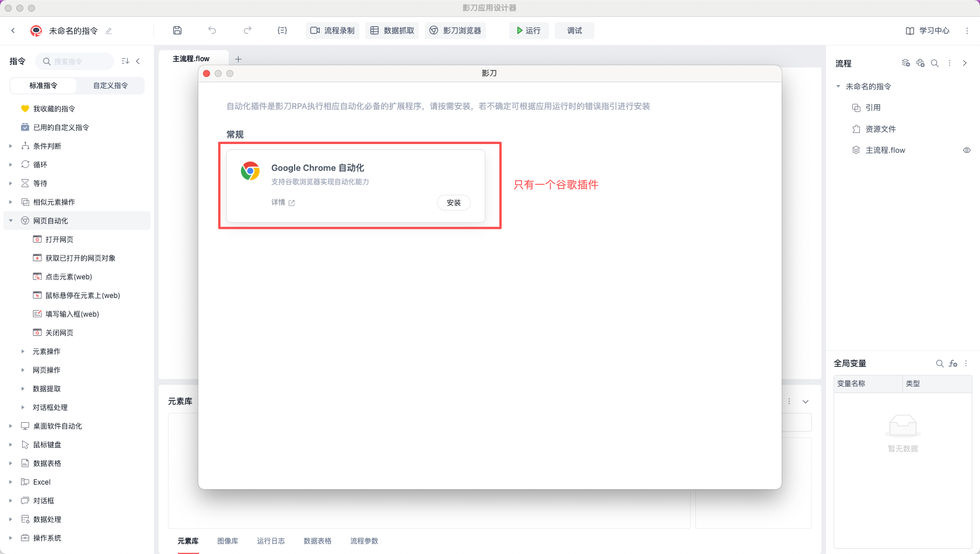Switch to 标准指令 tab
The height and width of the screenshot is (554, 980).
[x=44, y=86]
